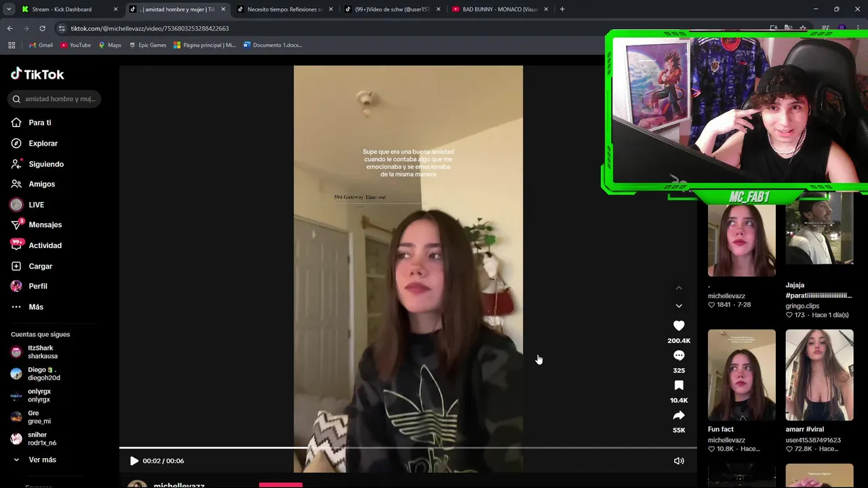Save video with the bookmark icon
The height and width of the screenshot is (488, 868).
click(679, 386)
